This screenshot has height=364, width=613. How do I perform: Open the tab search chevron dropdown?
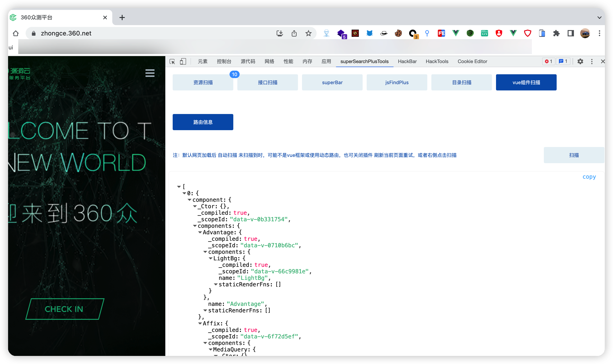(599, 18)
